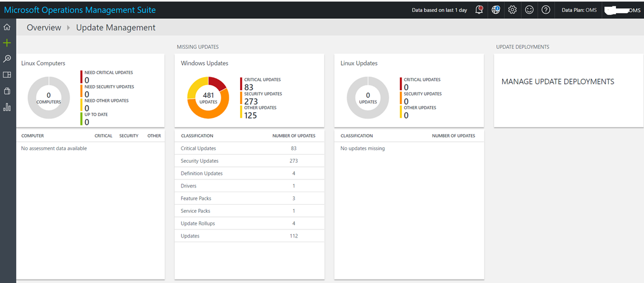Select the Updates row with 112
This screenshot has width=644, height=283.
(x=249, y=236)
